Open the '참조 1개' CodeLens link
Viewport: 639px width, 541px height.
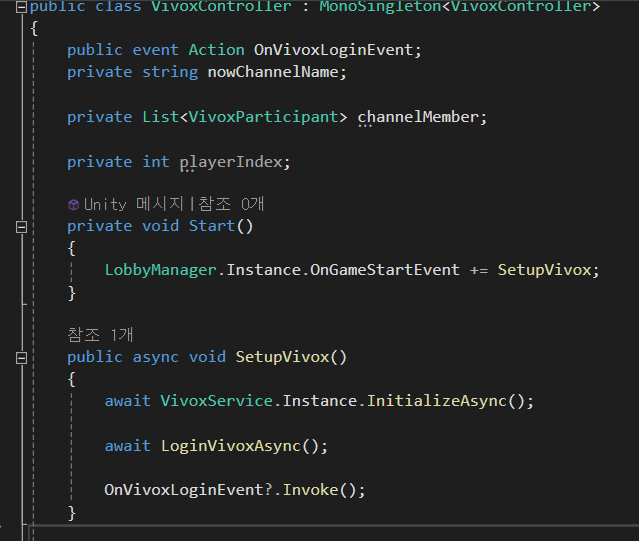pyautogui.click(x=100, y=335)
